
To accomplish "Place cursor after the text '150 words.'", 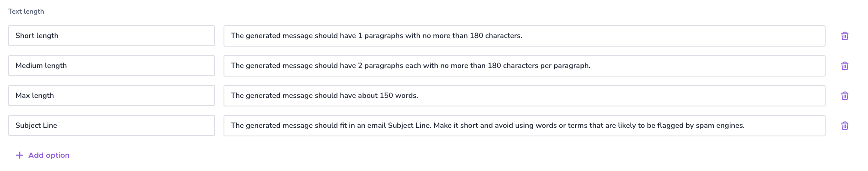I will click(419, 96).
